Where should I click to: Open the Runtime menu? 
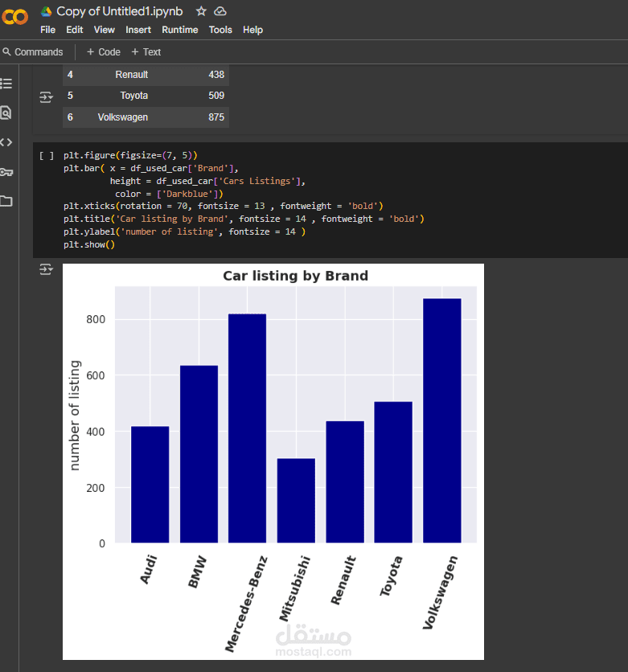click(x=179, y=30)
